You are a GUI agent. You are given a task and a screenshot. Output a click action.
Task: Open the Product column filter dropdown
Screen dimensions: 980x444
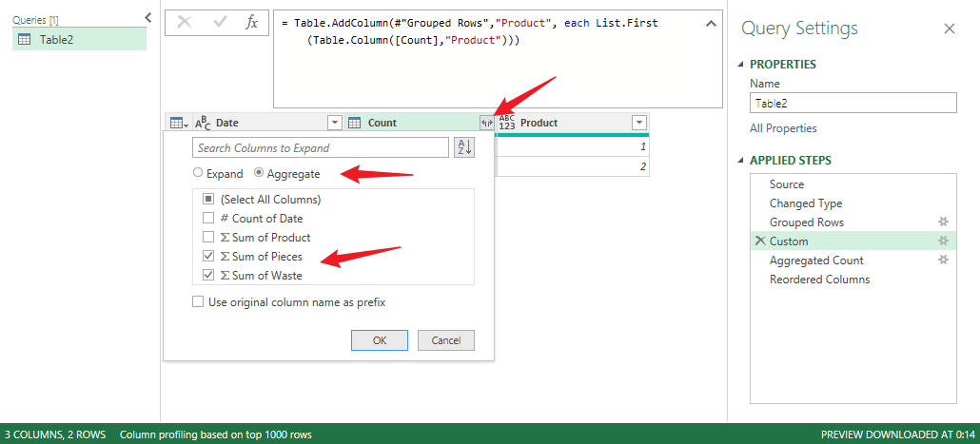coord(639,123)
